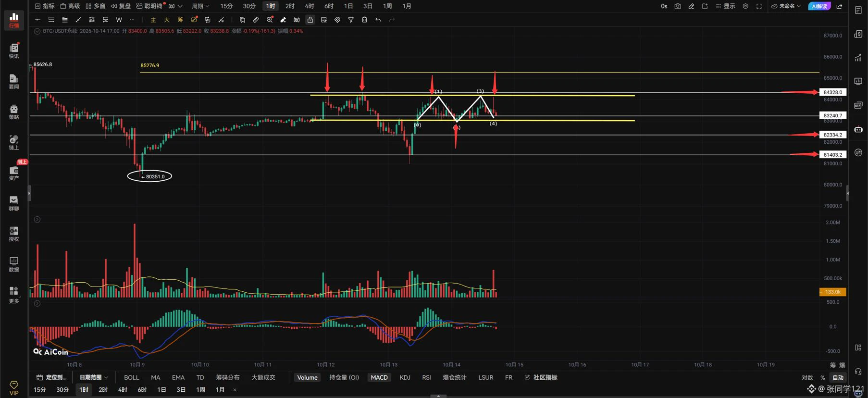
Task: Select the 15分 timeframe in top bar
Action: [226, 6]
